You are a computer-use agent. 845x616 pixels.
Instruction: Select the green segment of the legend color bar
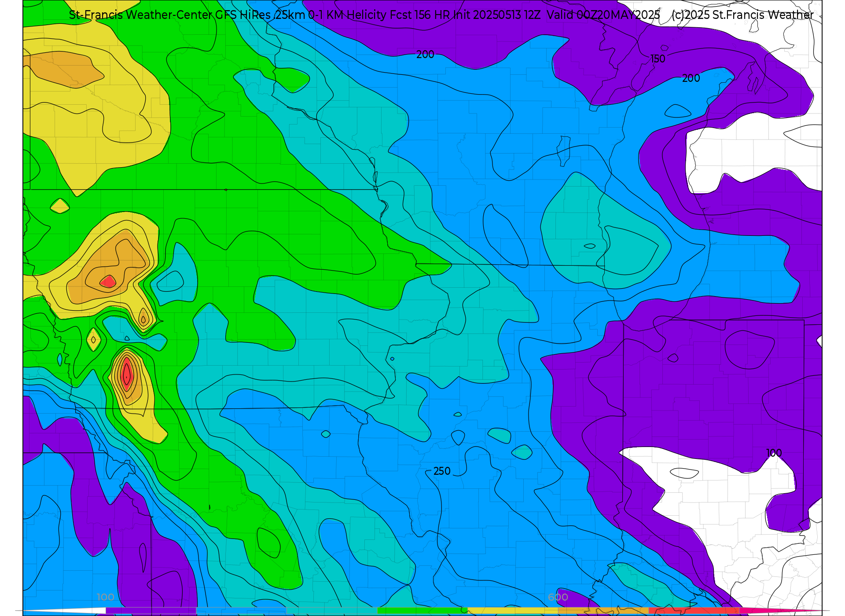coord(422,611)
